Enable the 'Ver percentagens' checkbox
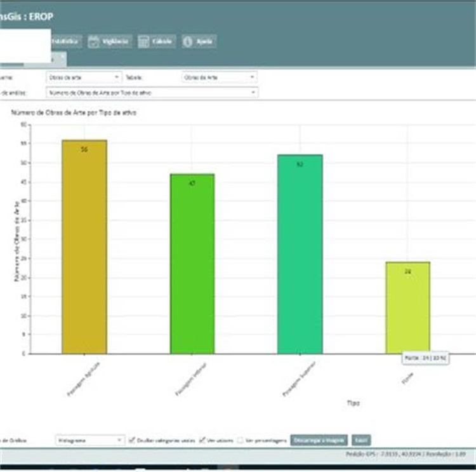The width and height of the screenshot is (476, 472). tap(241, 440)
